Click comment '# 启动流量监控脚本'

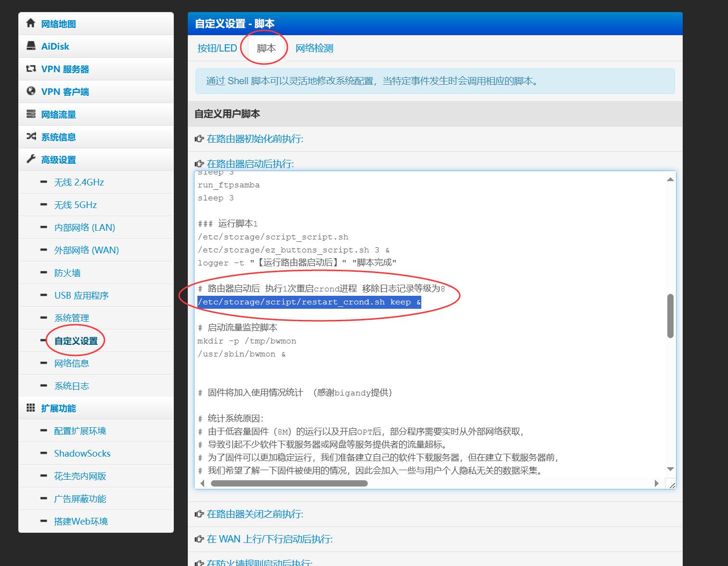click(x=237, y=328)
